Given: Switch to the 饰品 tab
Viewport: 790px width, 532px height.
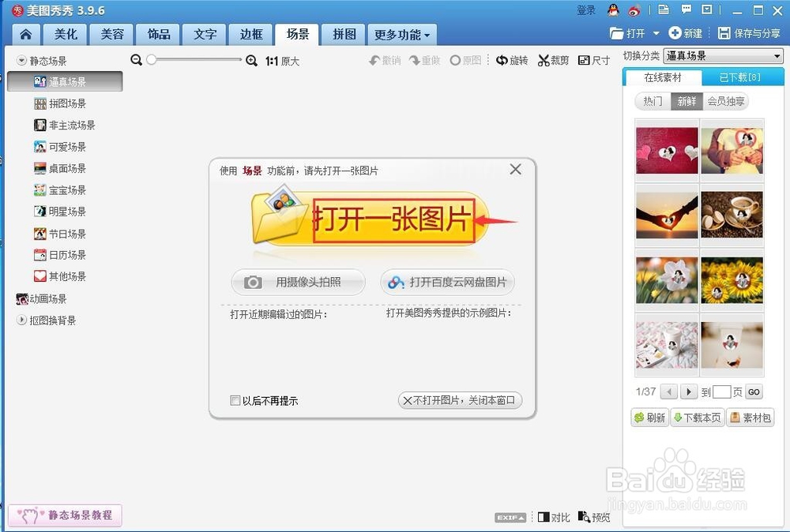Looking at the screenshot, I should click(x=159, y=34).
